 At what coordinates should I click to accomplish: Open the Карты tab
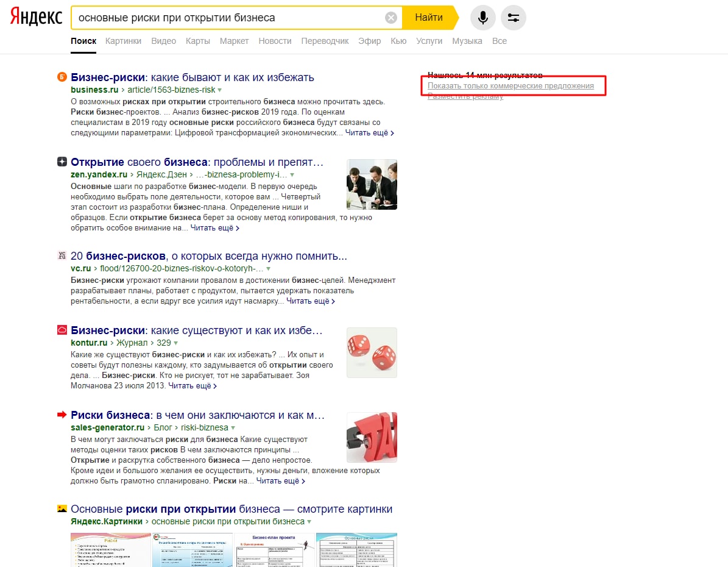click(x=198, y=41)
